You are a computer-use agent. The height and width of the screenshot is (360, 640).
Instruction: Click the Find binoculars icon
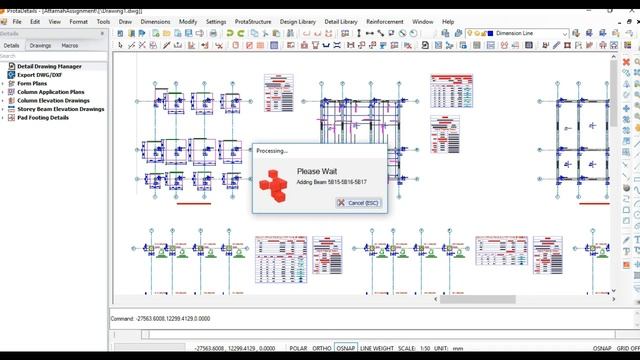tap(290, 33)
